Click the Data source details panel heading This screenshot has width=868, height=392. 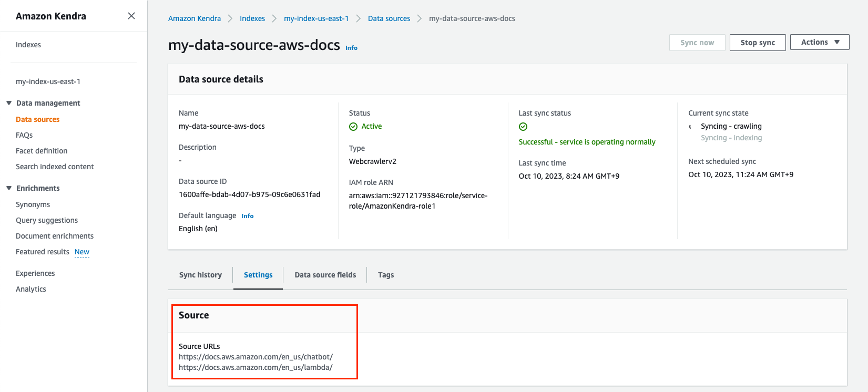pyautogui.click(x=221, y=79)
